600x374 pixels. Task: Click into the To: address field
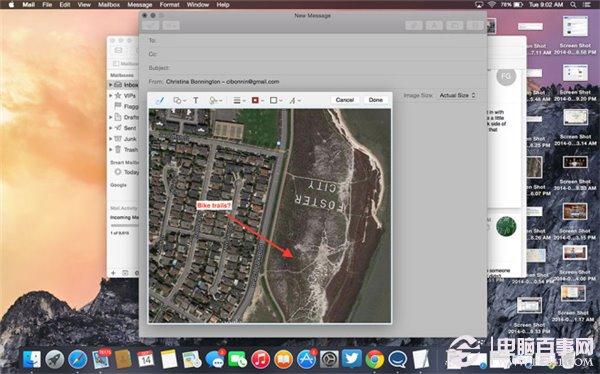point(314,40)
